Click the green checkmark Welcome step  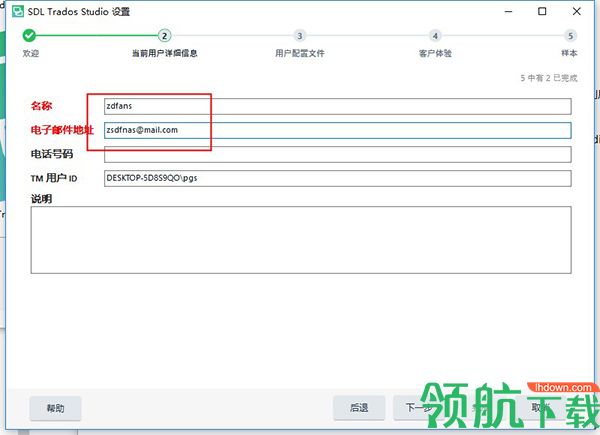(29, 36)
